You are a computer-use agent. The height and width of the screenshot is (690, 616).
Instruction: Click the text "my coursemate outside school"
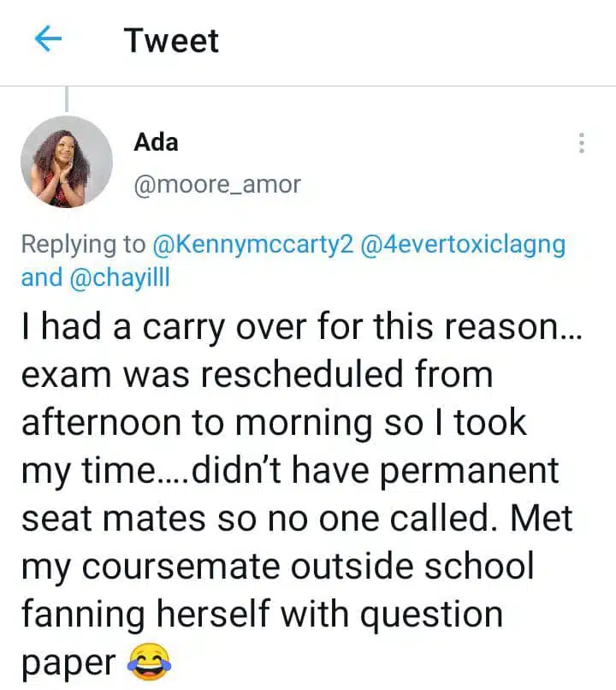click(277, 567)
